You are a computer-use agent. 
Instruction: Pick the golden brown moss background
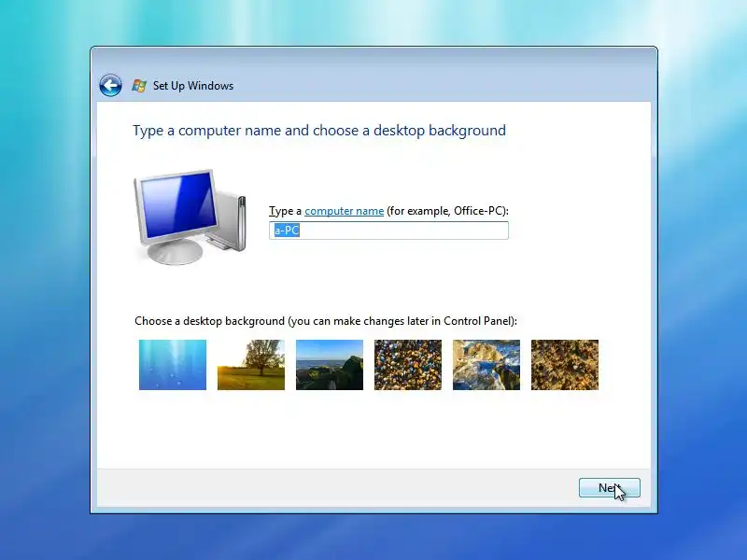pos(565,365)
